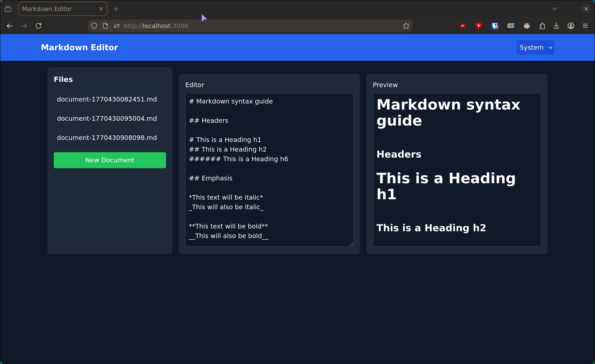Open the System theme dropdown
The image size is (595, 364).
[535, 47]
